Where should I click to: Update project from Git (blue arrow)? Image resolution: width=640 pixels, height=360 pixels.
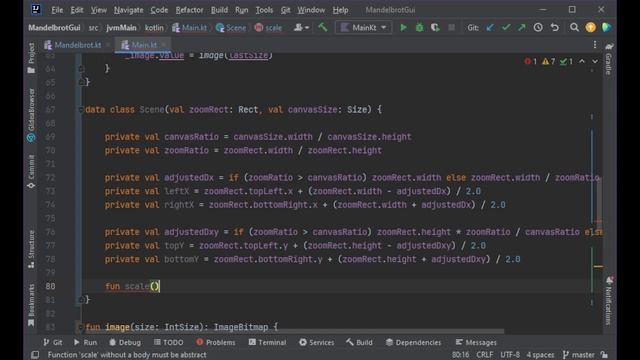(490, 27)
